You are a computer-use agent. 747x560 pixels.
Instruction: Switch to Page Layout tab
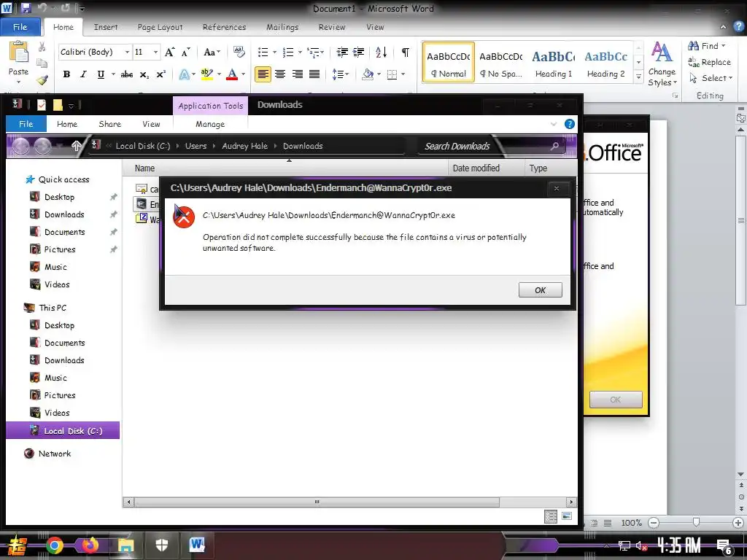point(160,27)
